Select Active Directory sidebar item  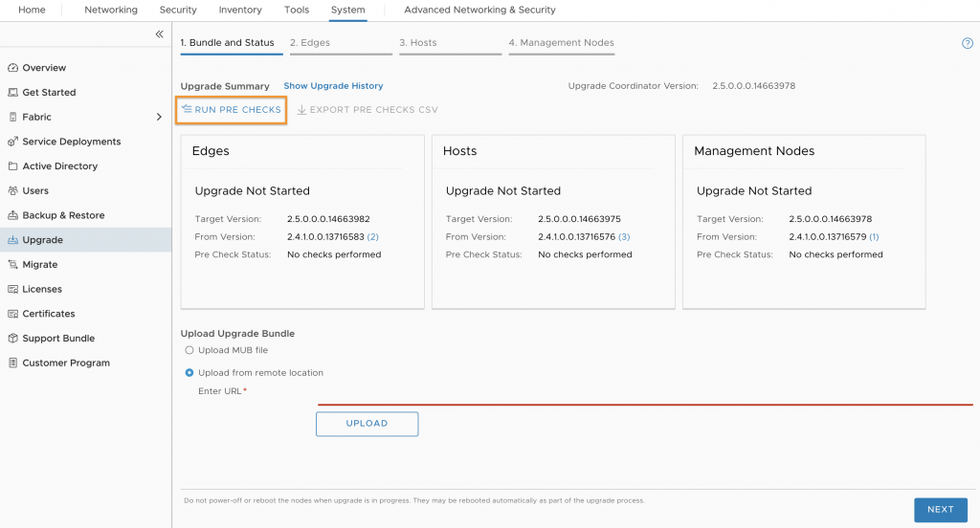click(60, 166)
